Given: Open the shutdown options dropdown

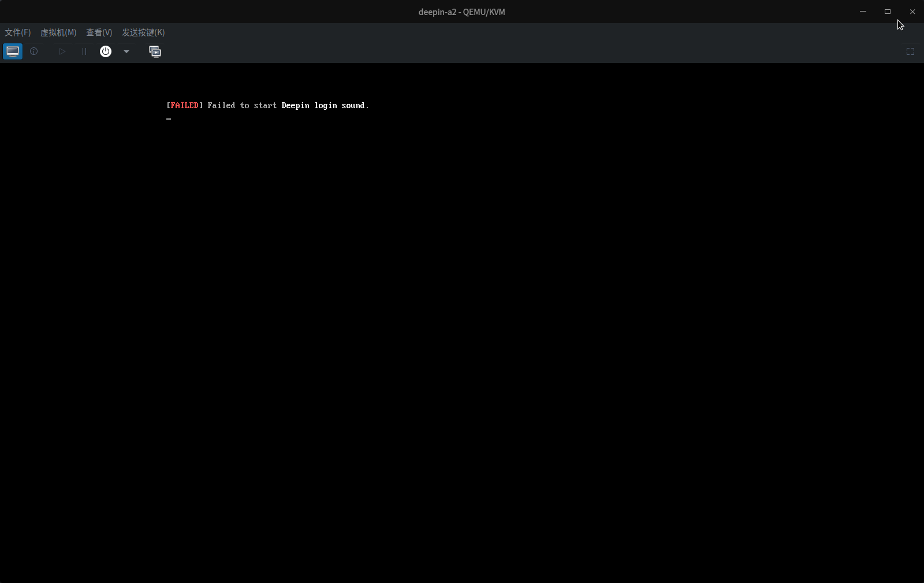Looking at the screenshot, I should pos(126,51).
